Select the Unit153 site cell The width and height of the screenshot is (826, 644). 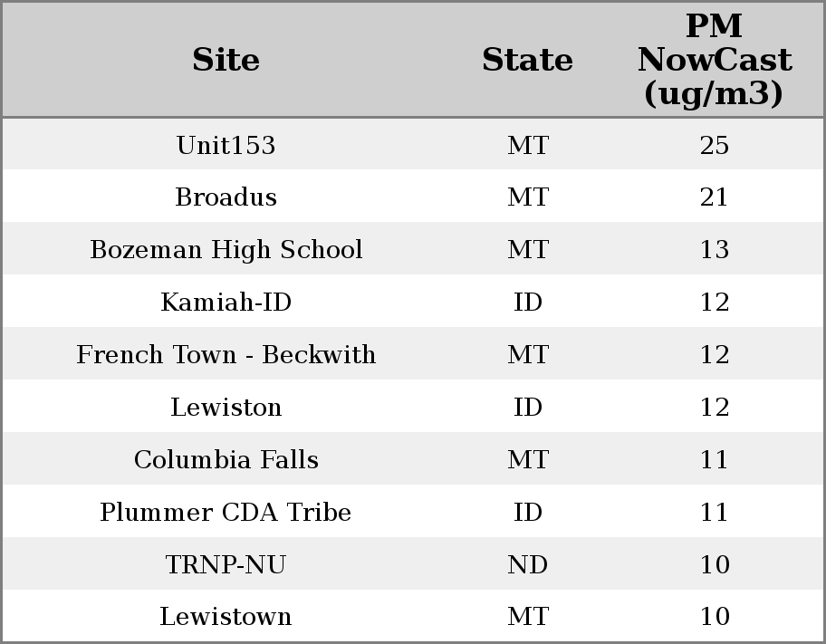point(226,145)
